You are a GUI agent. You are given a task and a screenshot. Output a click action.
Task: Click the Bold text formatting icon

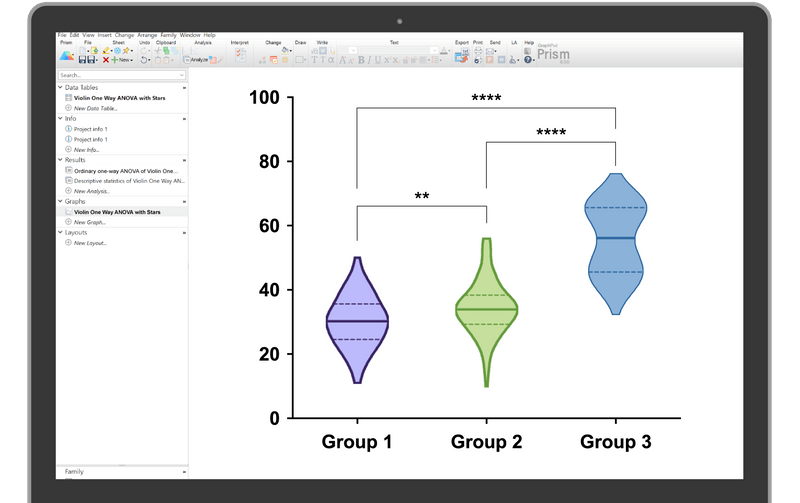[x=362, y=60]
